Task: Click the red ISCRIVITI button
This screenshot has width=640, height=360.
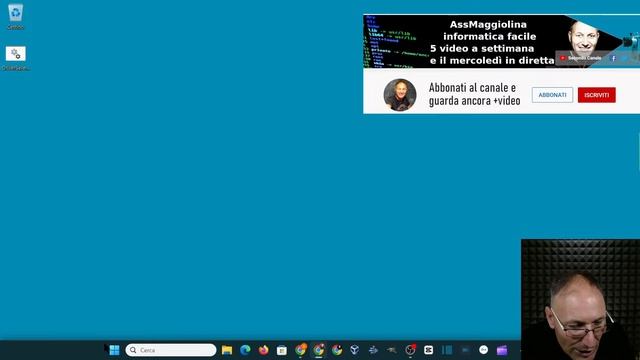Action: tap(597, 95)
